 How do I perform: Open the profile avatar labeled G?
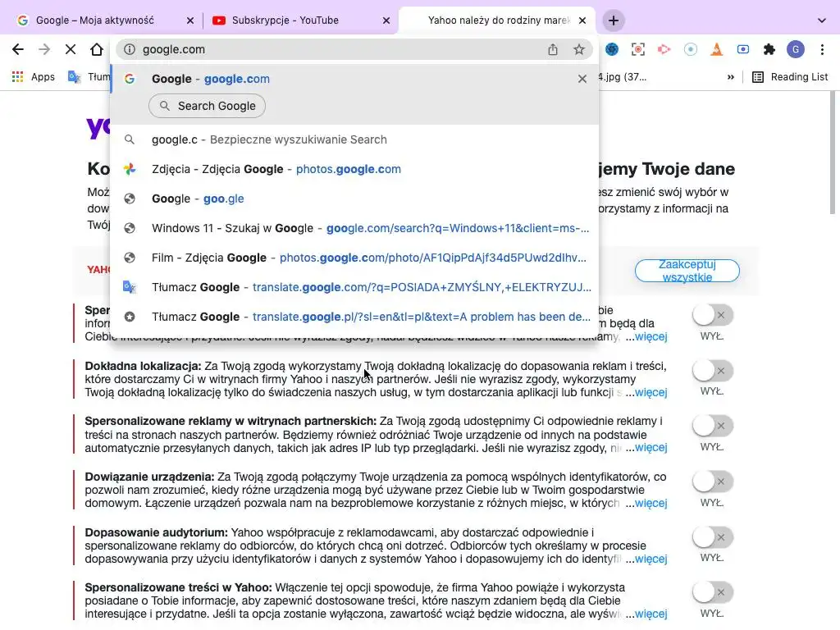point(796,49)
